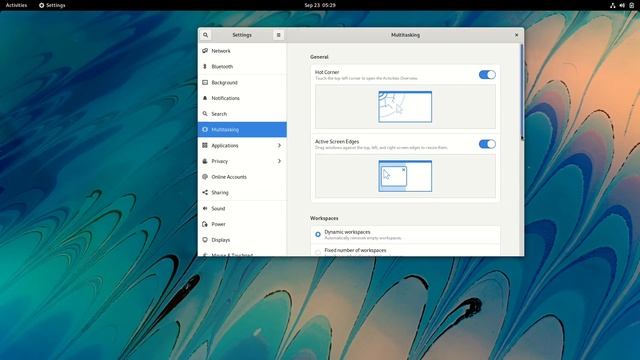Click the Notifications bell icon
This screenshot has height=360, width=640.
pos(205,98)
